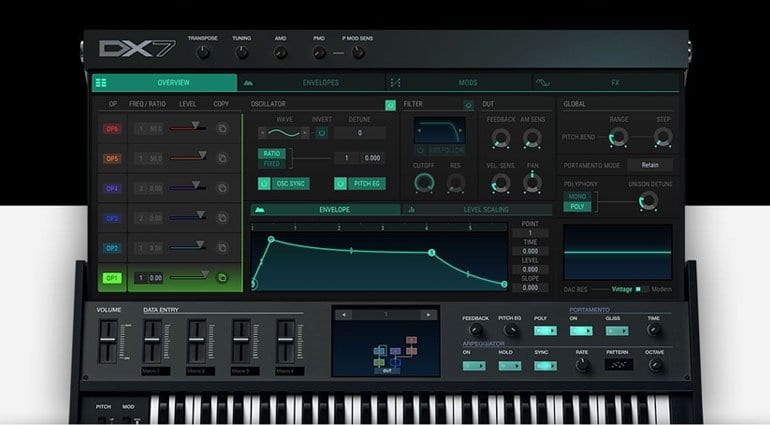Select operator OP4
Image resolution: width=770 pixels, height=425 pixels.
tap(112, 189)
